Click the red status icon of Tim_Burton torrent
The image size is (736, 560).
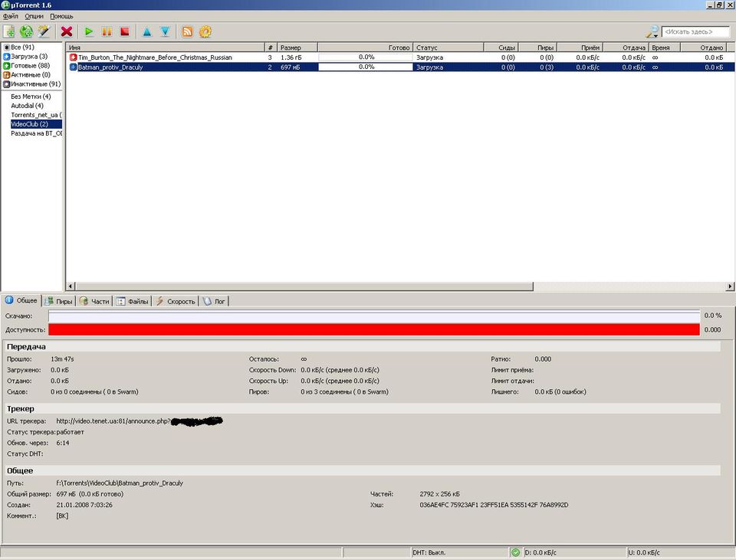(74, 57)
